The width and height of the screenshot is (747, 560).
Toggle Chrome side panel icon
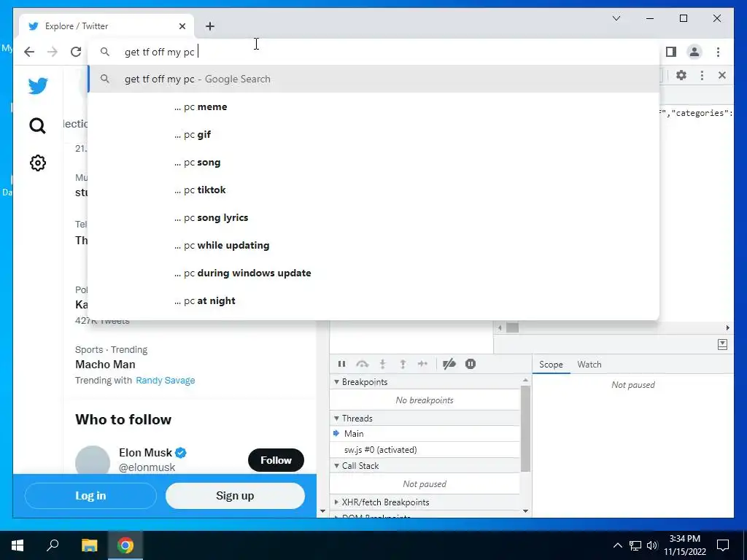(x=671, y=52)
